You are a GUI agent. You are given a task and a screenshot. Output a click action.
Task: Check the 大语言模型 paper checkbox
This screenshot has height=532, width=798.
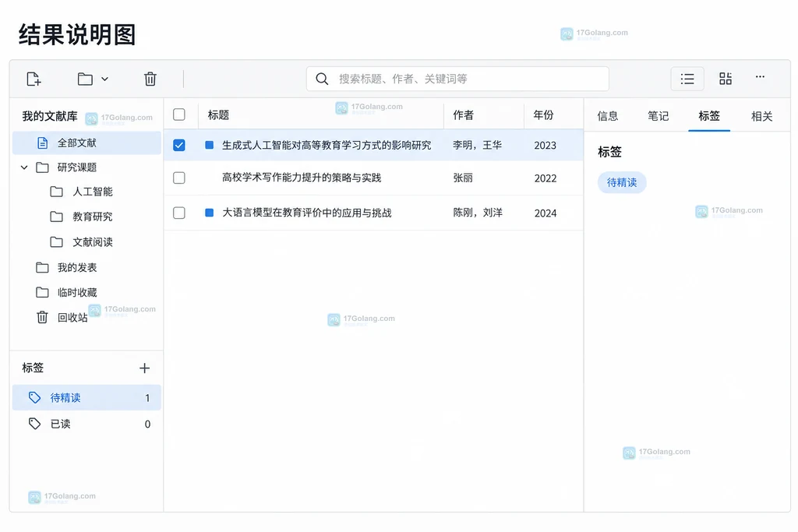click(179, 213)
